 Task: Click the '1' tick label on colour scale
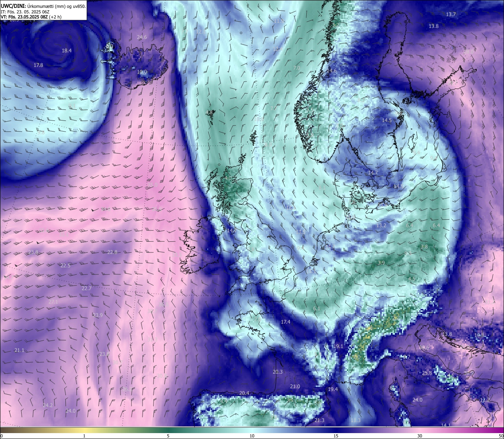pos(84,436)
